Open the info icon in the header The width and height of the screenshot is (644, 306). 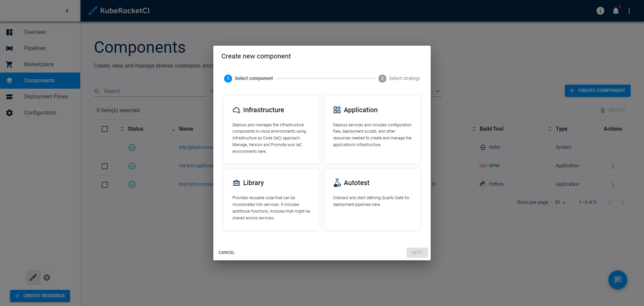600,11
